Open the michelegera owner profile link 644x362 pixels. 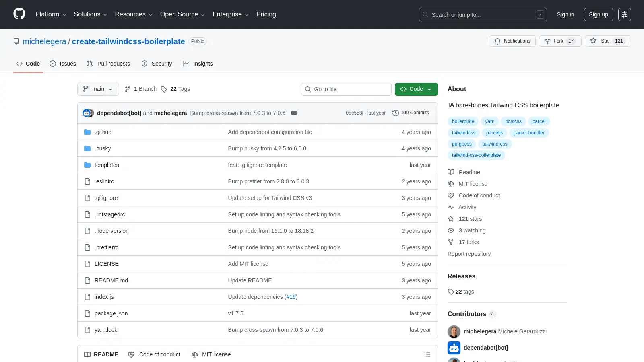pos(44,41)
